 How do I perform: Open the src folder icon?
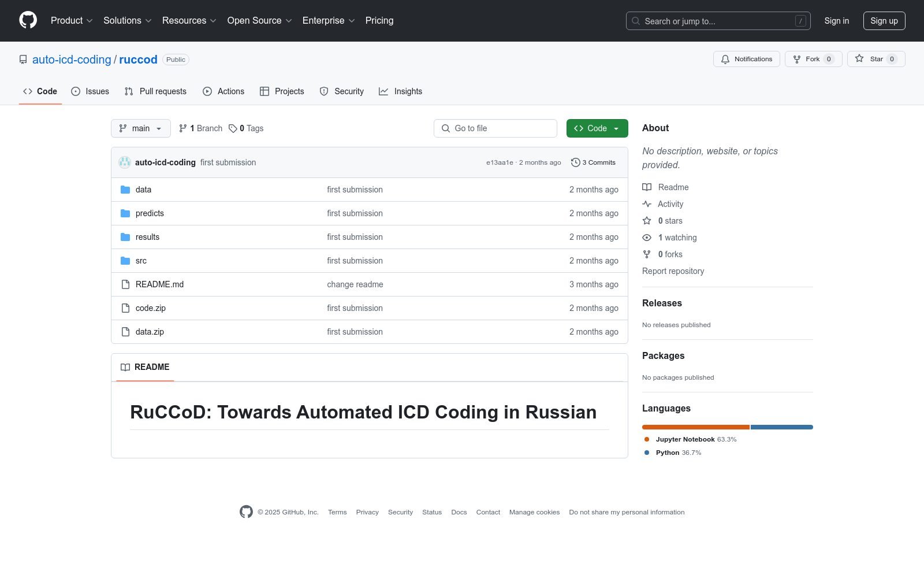coord(125,261)
